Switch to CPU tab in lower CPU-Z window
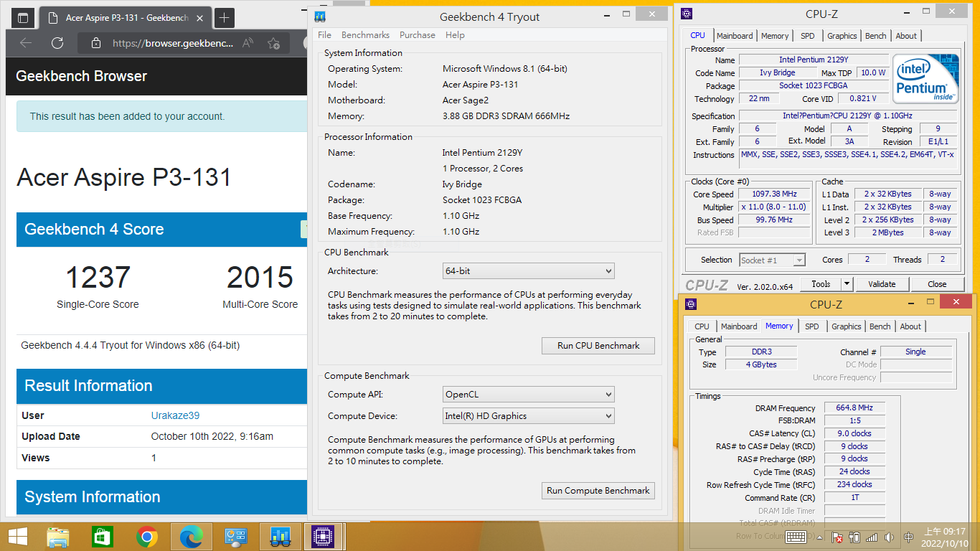 [x=702, y=326]
